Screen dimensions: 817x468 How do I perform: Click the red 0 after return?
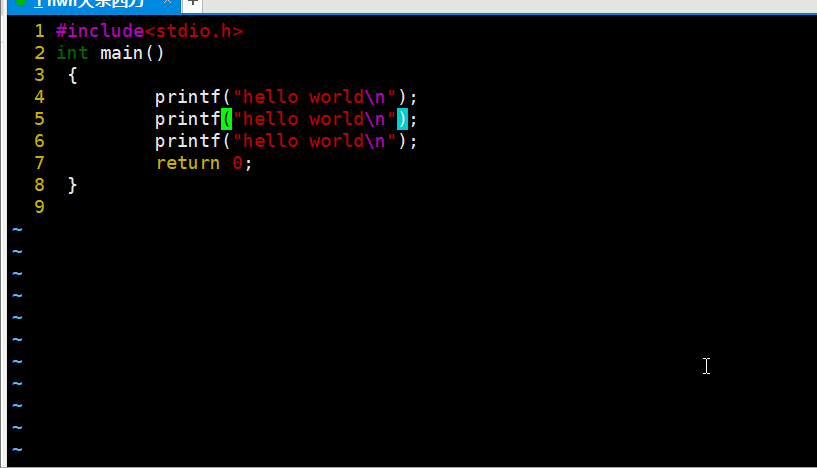(x=237, y=163)
